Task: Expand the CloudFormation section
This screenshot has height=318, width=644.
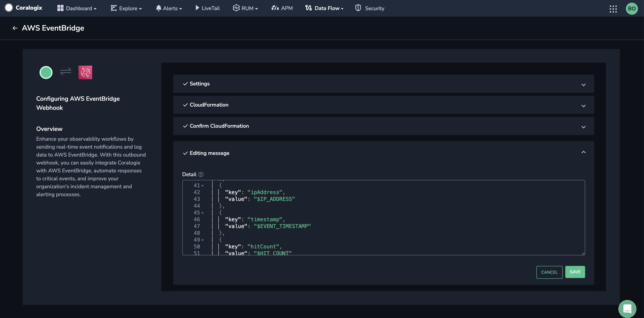Action: (384, 105)
